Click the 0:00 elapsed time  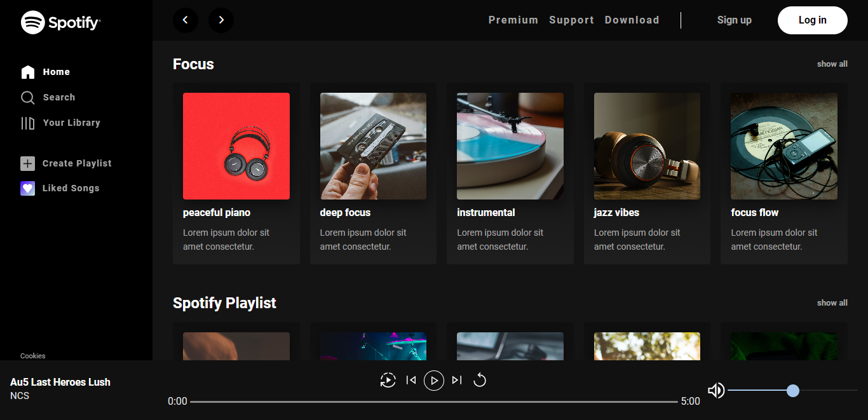[x=177, y=402]
